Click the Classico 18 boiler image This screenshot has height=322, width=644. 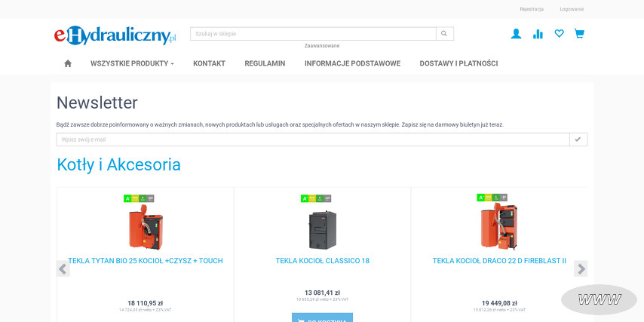tap(323, 229)
